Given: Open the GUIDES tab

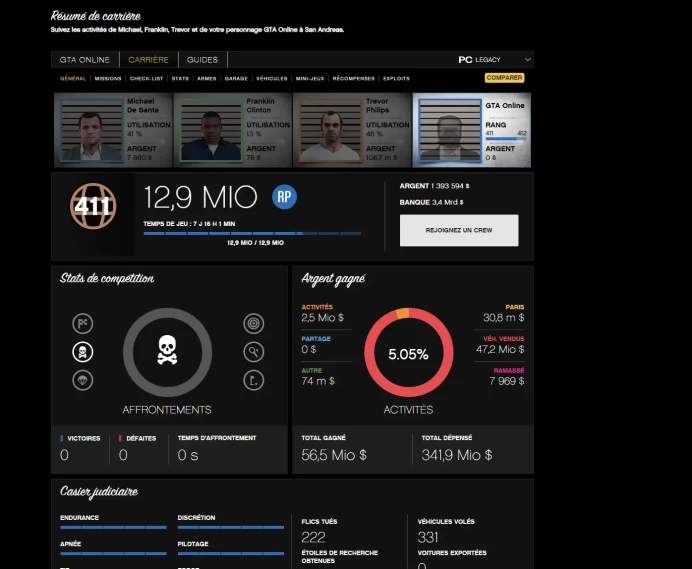Looking at the screenshot, I should coord(202,60).
